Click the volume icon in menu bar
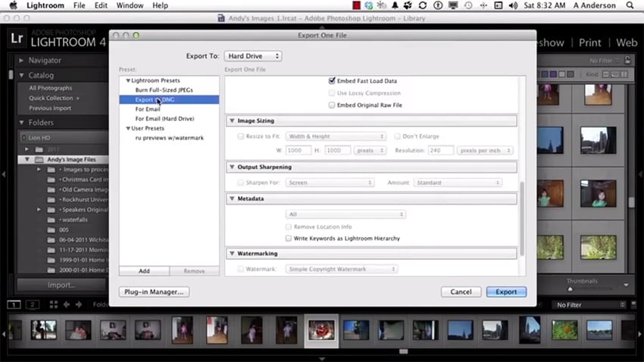The height and width of the screenshot is (362, 644). pyautogui.click(x=513, y=5)
